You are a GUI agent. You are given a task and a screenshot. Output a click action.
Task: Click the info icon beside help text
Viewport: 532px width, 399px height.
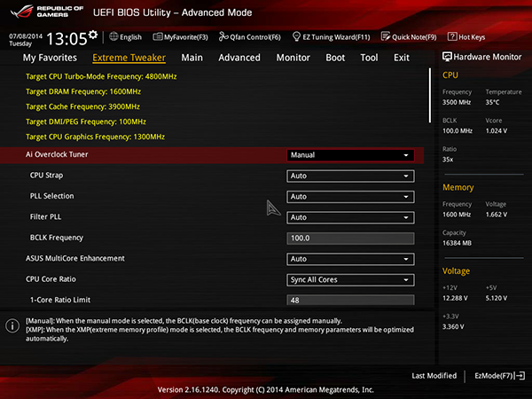tap(12, 325)
